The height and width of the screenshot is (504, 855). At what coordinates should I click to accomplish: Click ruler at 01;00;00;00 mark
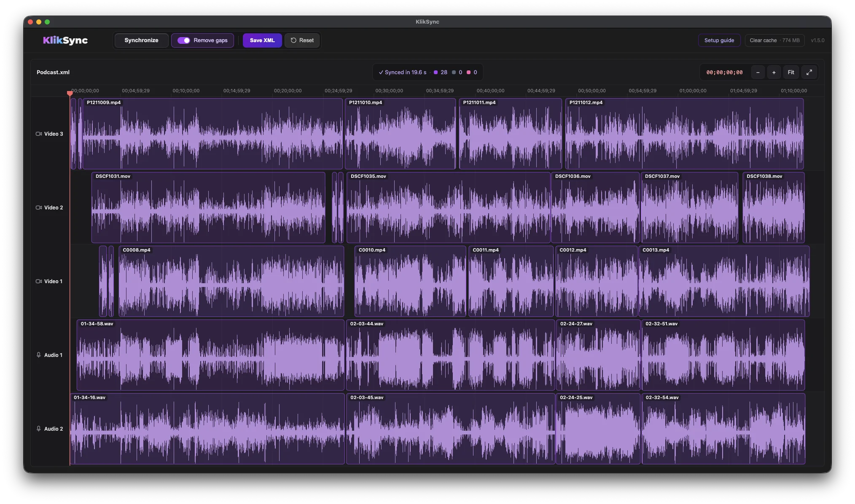coord(693,91)
